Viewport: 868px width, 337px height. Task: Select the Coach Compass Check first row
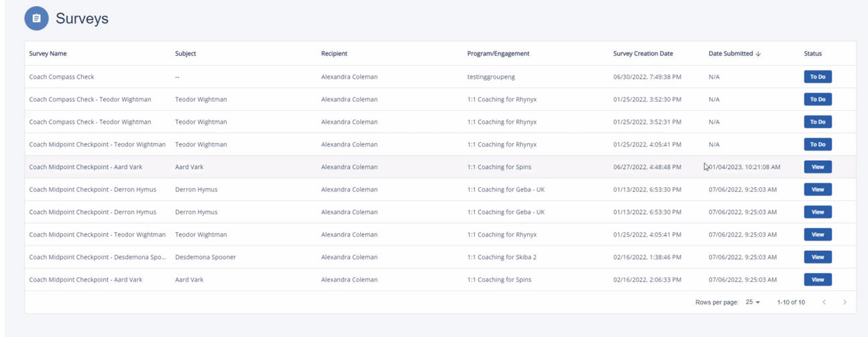point(62,77)
